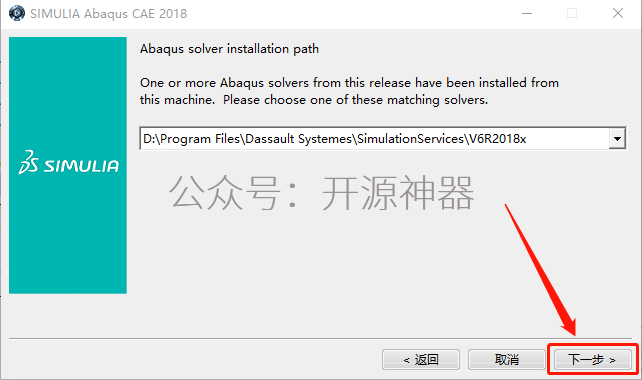Click the 公众号 开源神器 watermark text
Image resolution: width=642 pixels, height=380 pixels.
click(x=321, y=192)
